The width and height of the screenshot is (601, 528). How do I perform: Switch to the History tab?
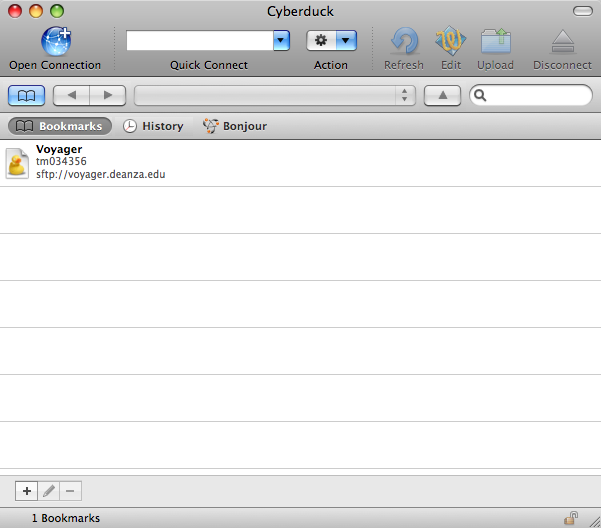pyautogui.click(x=153, y=126)
